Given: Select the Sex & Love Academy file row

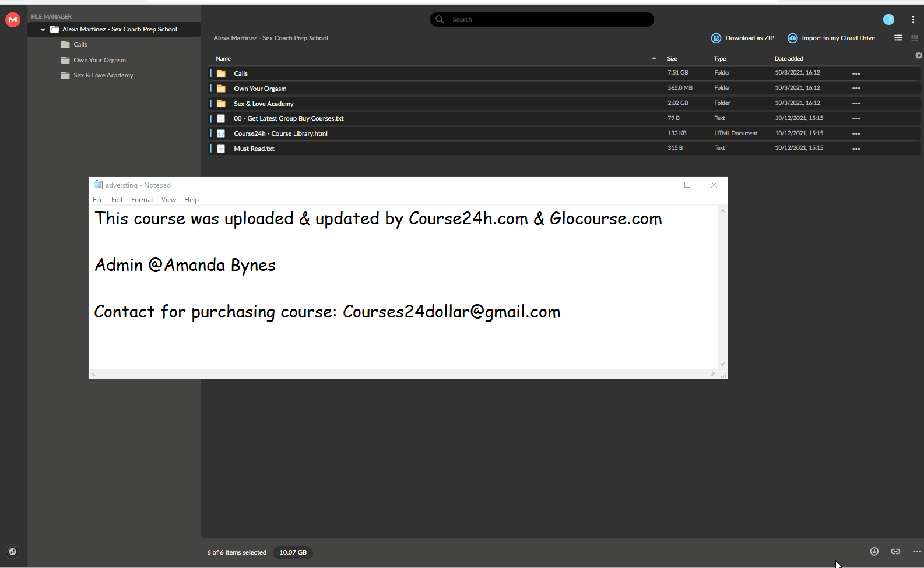Looking at the screenshot, I should click(x=565, y=104).
